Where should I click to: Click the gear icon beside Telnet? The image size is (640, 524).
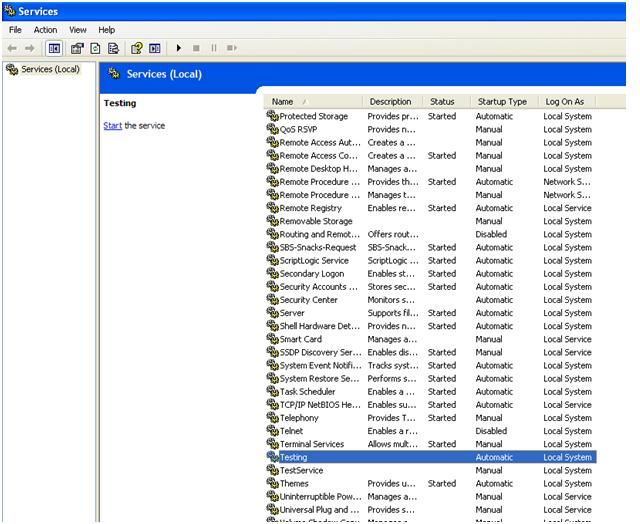point(272,431)
